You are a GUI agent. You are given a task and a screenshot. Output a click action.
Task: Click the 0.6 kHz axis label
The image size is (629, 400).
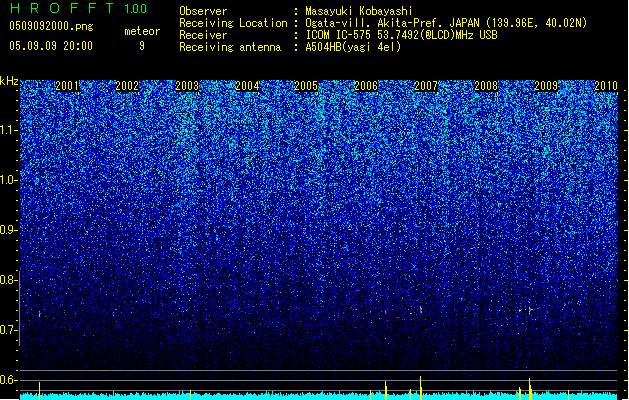pyautogui.click(x=9, y=380)
